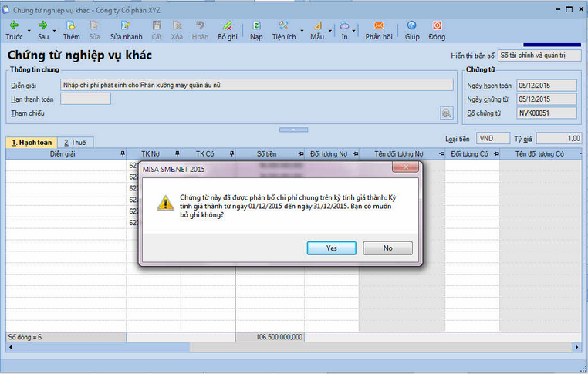Pin the Diễn giải column
Screen dimensions: 588x374
click(123, 153)
